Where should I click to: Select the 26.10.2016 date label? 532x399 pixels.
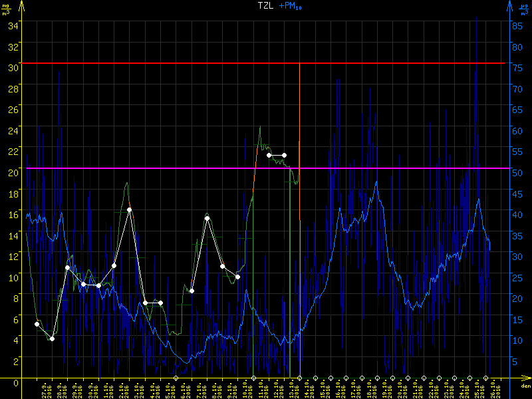pyautogui.click(x=499, y=389)
